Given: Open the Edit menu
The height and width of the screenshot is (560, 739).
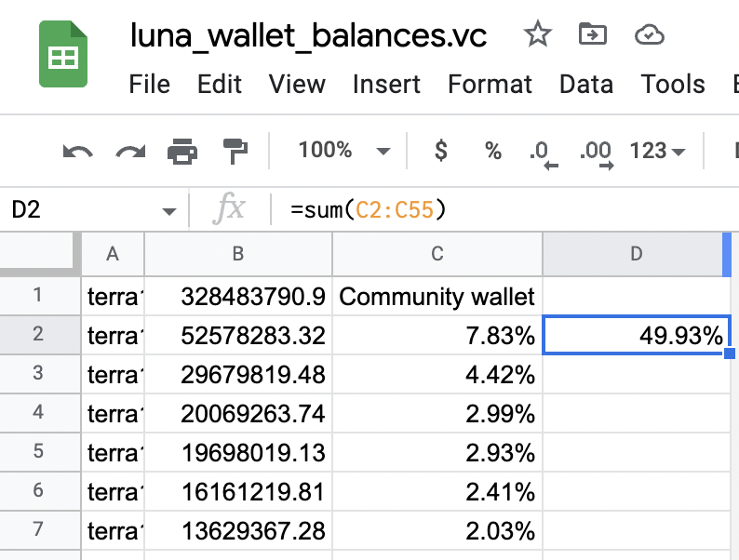Looking at the screenshot, I should 219,85.
